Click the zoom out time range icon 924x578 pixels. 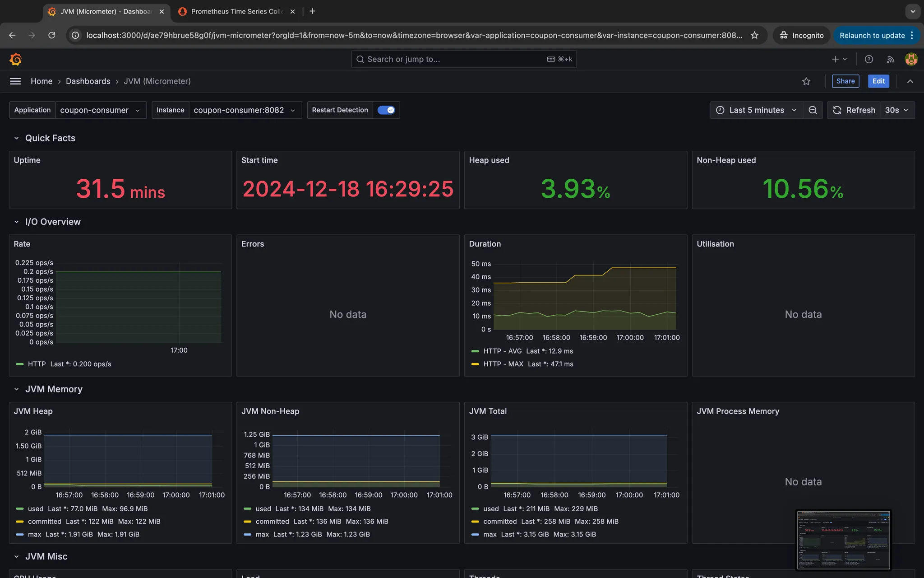[x=813, y=110]
